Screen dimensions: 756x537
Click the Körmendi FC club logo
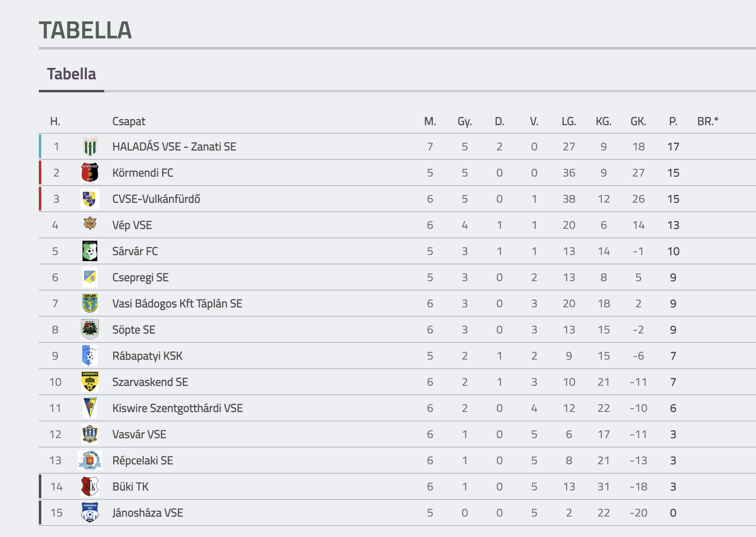point(90,173)
